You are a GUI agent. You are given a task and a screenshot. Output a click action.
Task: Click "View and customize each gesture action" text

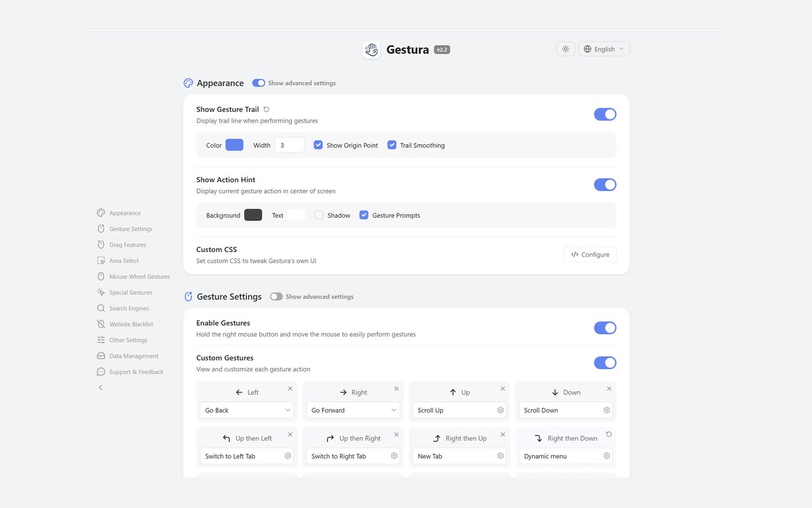click(x=254, y=369)
